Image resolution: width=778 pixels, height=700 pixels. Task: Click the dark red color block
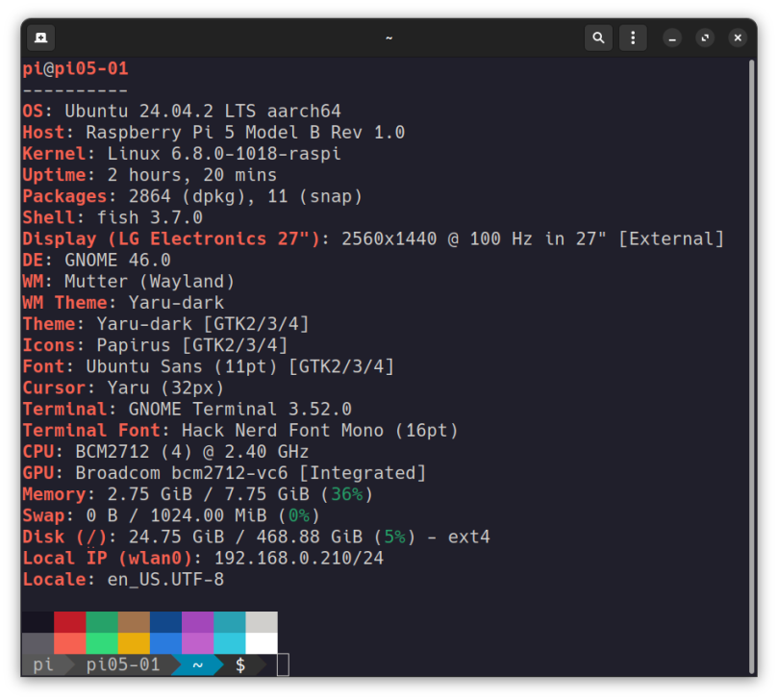70,622
